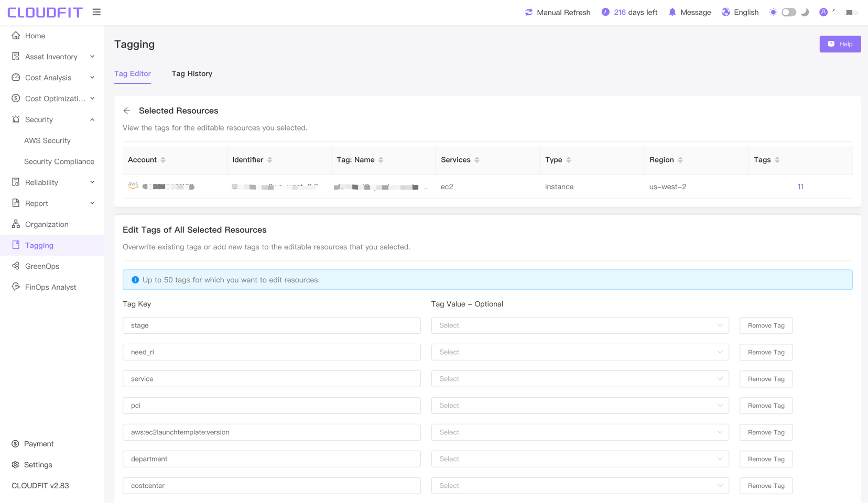Open tag value dropdown for pci

coord(580,406)
